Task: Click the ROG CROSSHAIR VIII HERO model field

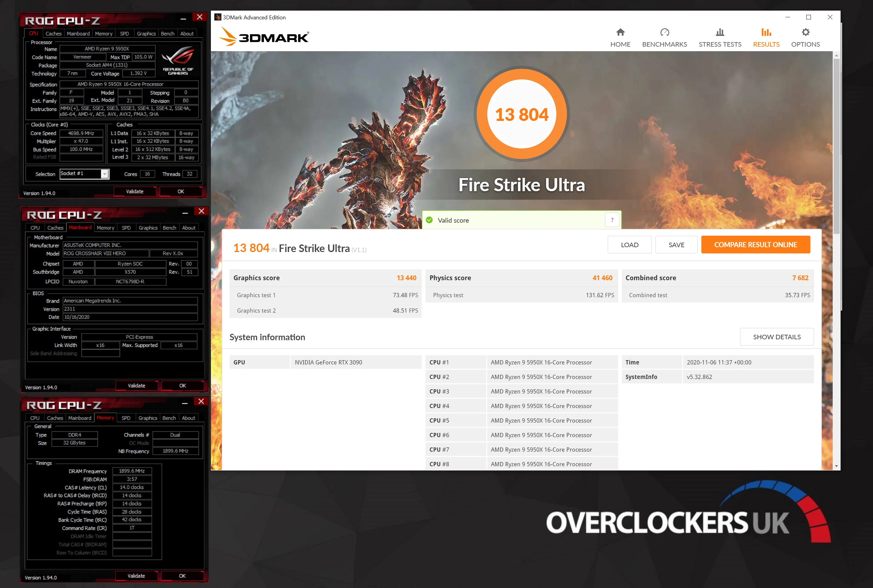Action: (x=106, y=254)
